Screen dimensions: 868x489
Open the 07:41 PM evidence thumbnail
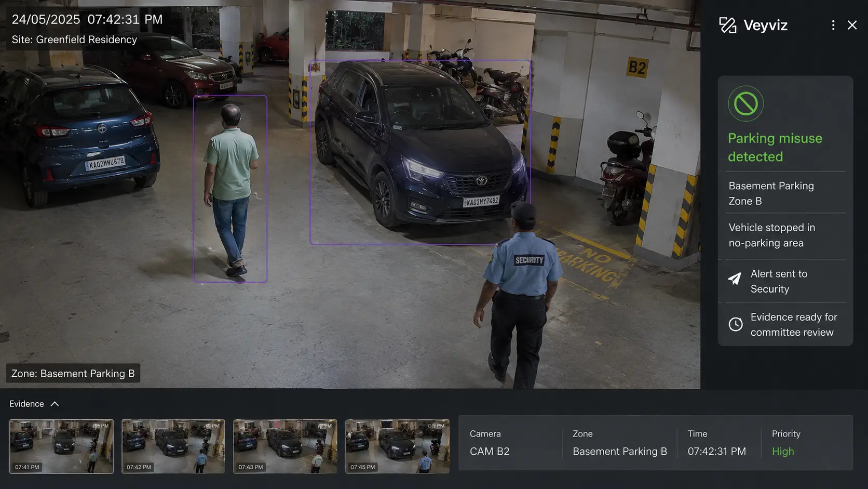tap(61, 446)
